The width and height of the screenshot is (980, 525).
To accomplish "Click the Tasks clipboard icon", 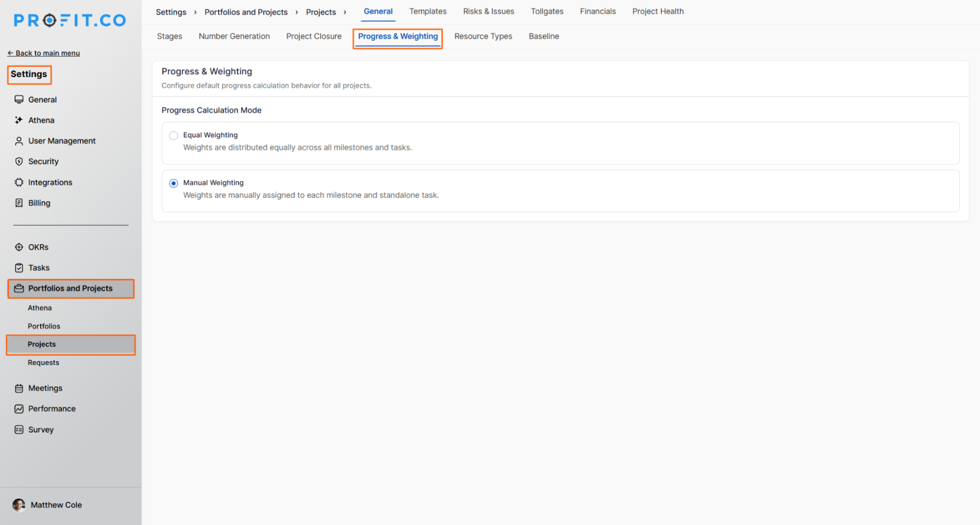I will (x=19, y=268).
